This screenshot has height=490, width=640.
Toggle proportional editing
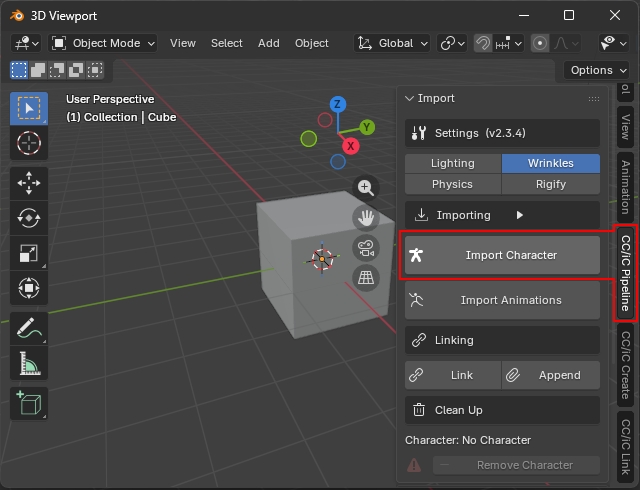pyautogui.click(x=540, y=43)
